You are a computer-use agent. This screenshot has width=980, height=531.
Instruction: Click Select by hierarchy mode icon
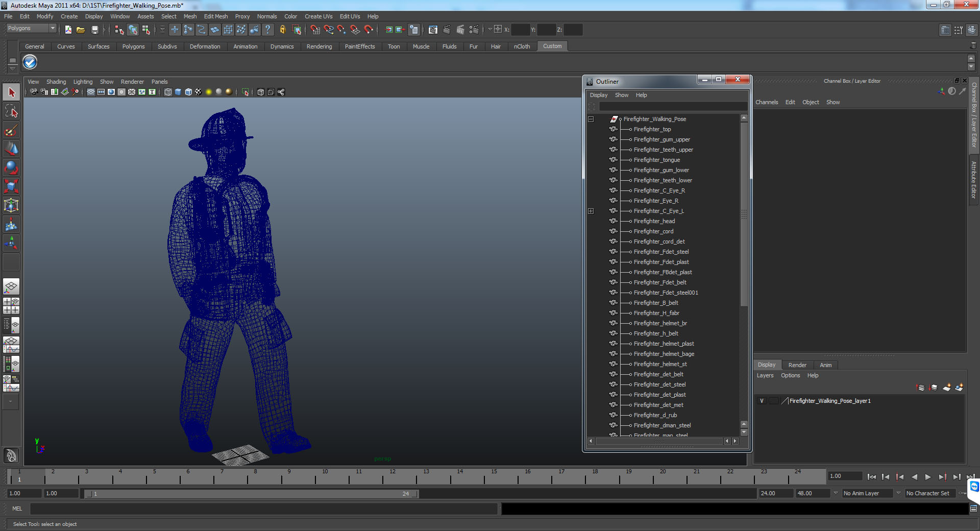pyautogui.click(x=119, y=30)
